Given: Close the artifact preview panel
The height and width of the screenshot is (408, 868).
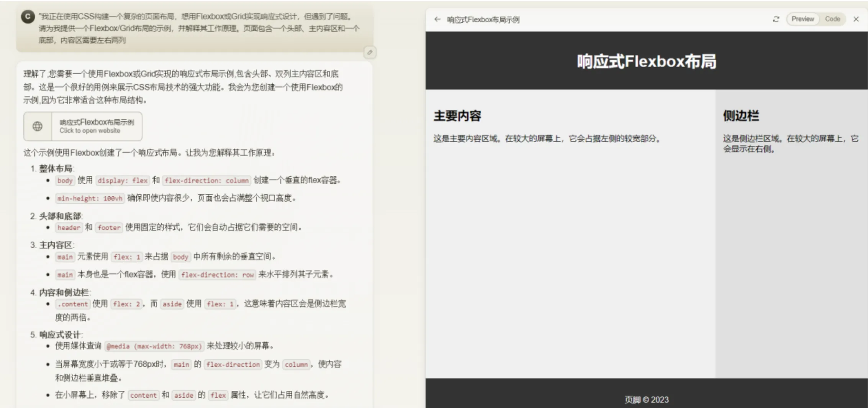Looking at the screenshot, I should click(x=856, y=19).
